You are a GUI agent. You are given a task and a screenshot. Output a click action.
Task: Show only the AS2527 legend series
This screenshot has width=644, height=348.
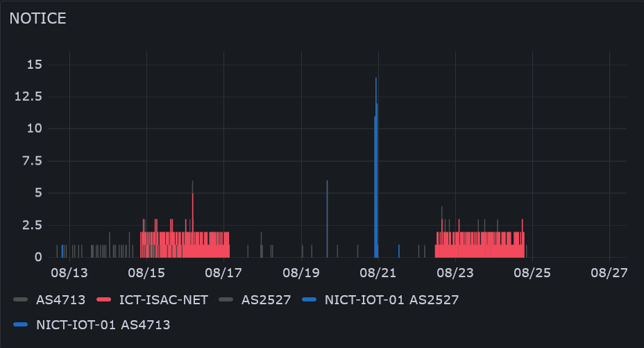point(265,300)
